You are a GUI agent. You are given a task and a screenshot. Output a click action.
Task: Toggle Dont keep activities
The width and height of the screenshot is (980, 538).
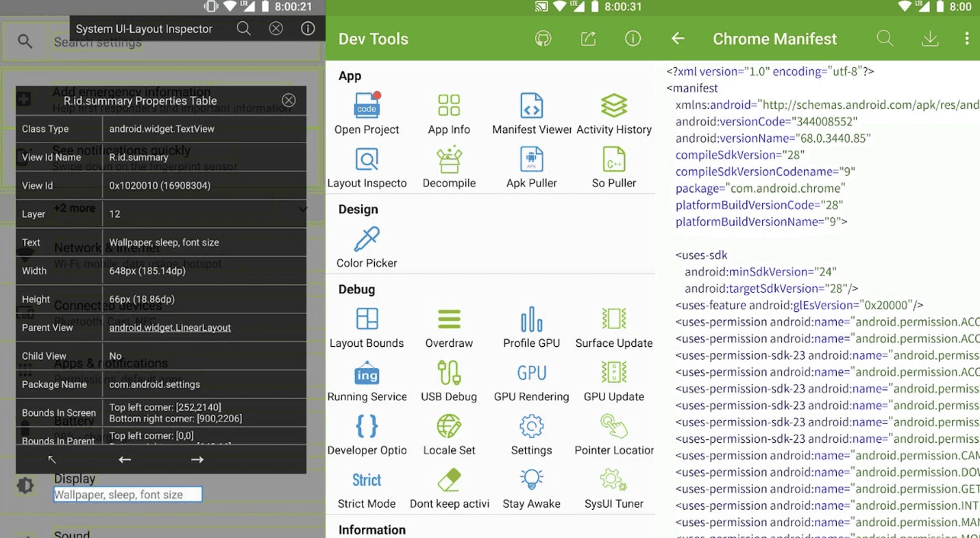pos(450,487)
